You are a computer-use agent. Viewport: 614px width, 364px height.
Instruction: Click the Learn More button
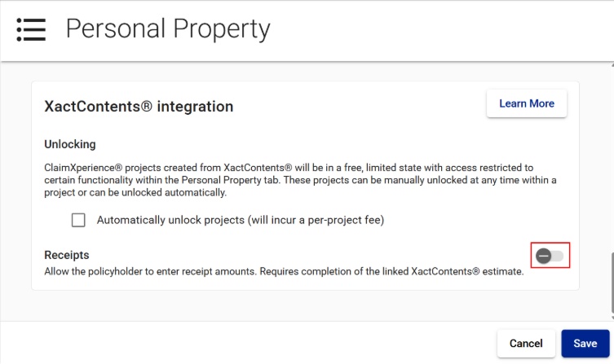tap(526, 104)
